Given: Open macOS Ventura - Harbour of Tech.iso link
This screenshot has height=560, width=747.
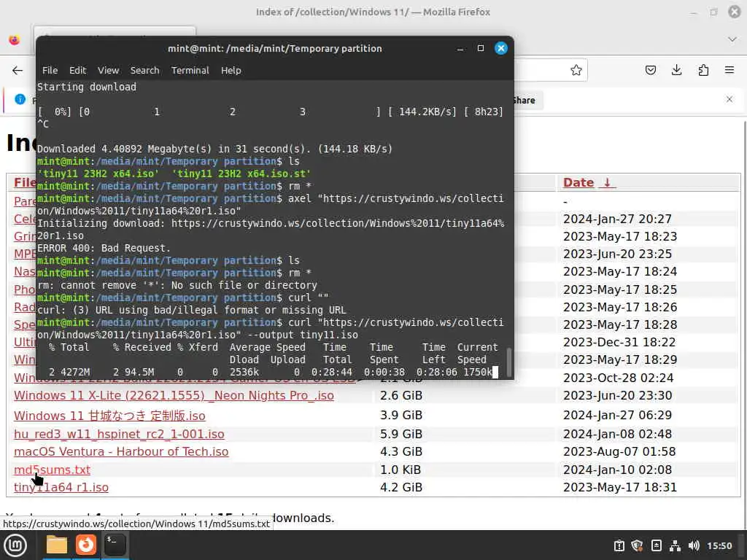Looking at the screenshot, I should point(121,451).
